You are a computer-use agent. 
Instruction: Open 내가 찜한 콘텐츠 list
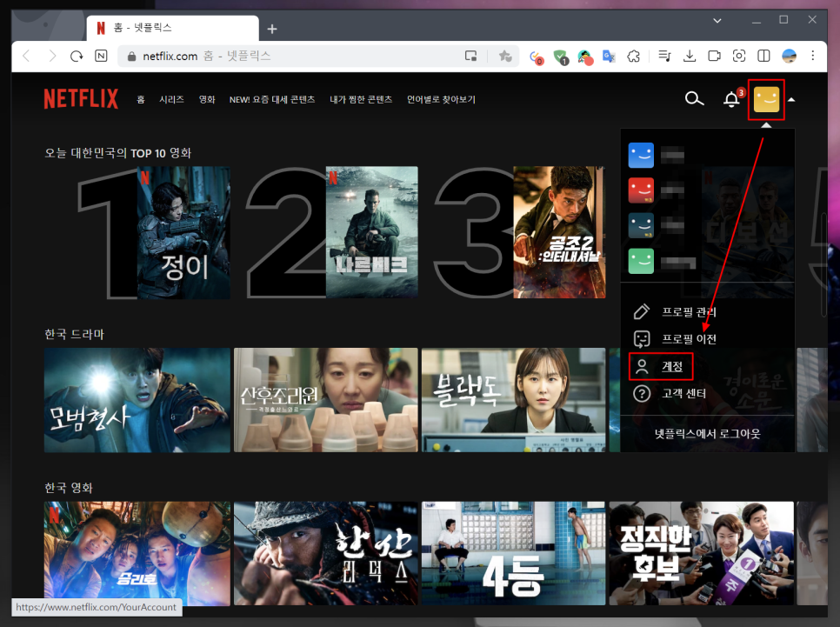coord(361,100)
